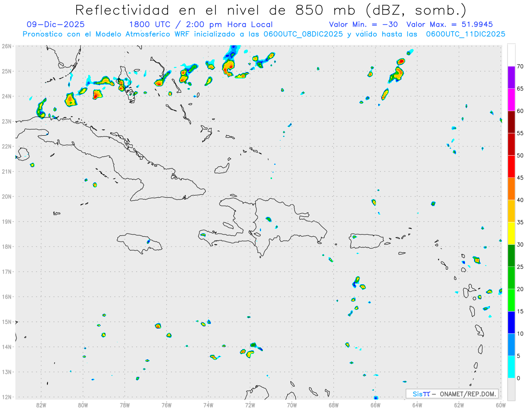The height and width of the screenshot is (411, 532).
Task: Click the colorbar label '70'
Action: pos(520,67)
